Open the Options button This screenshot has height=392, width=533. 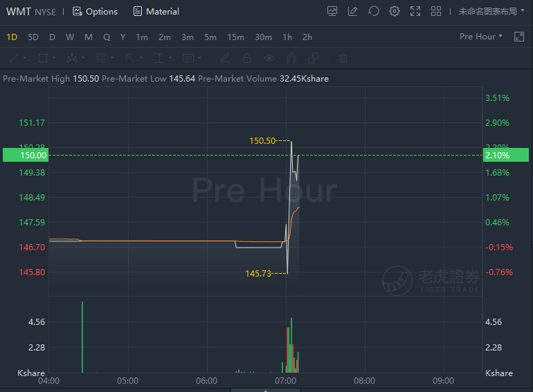pyautogui.click(x=95, y=11)
